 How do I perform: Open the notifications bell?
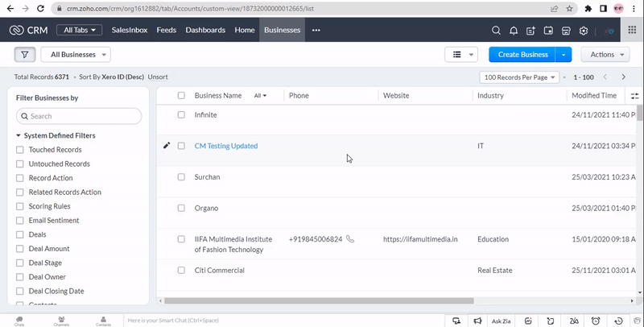(x=514, y=31)
